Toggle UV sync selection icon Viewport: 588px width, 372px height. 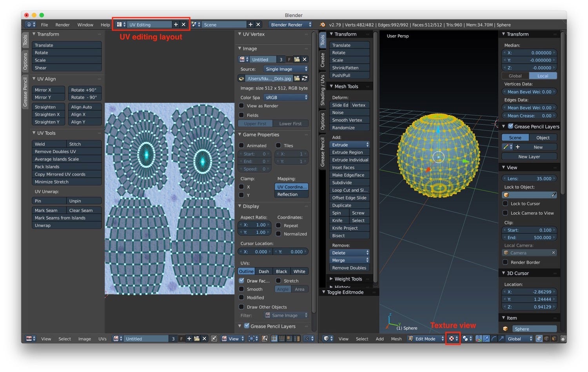point(265,339)
